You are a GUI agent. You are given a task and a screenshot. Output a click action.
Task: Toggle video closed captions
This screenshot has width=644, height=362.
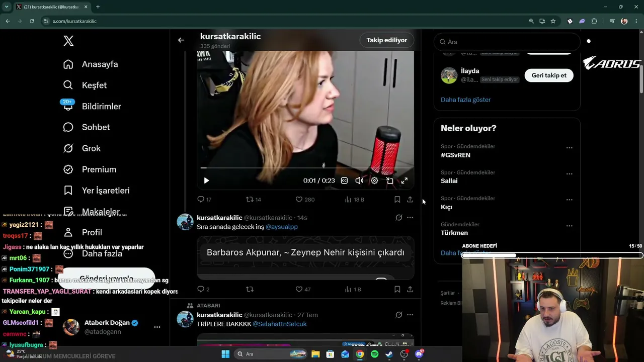pos(344,180)
